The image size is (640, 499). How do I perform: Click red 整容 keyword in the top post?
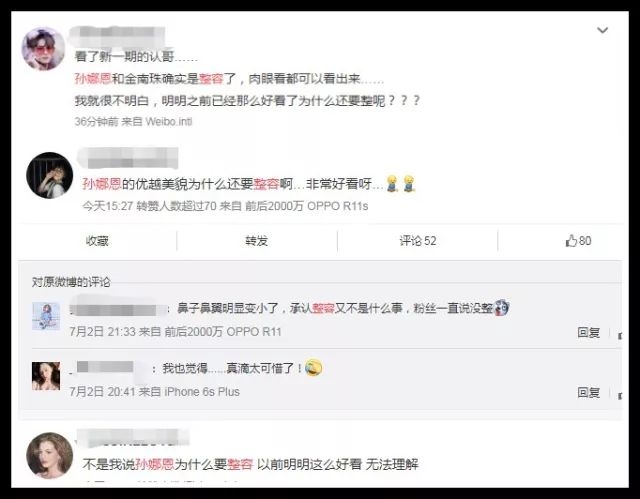click(x=211, y=78)
